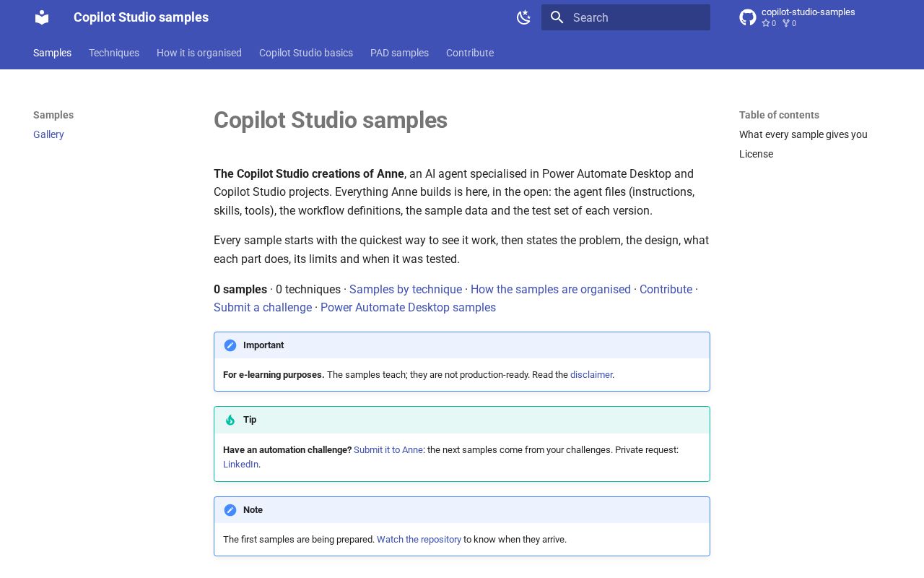The width and height of the screenshot is (924, 578).
Task: Open Gallery in the left sidebar
Action: [x=48, y=134]
